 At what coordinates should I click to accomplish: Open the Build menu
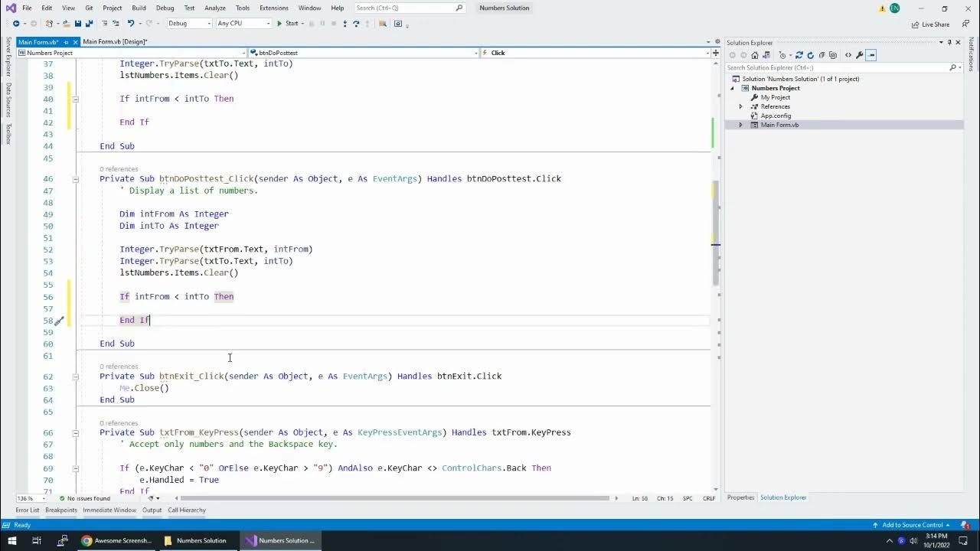pos(139,8)
